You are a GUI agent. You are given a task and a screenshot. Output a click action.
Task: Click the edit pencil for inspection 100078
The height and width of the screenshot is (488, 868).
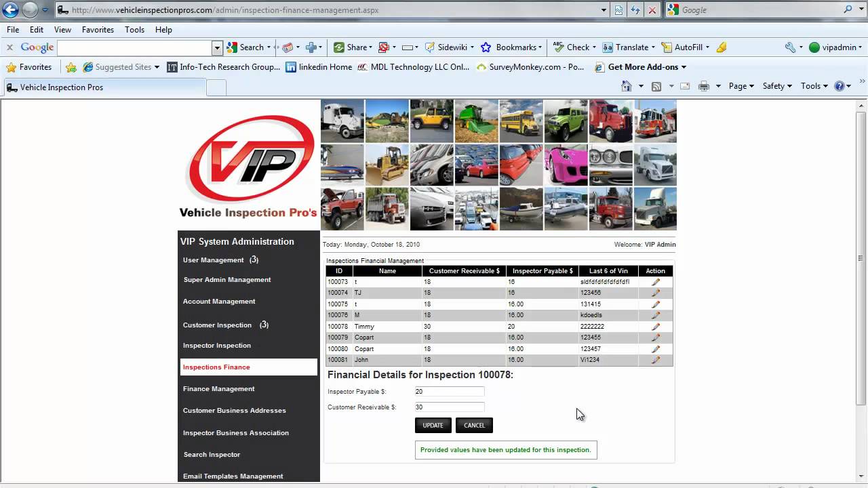click(656, 327)
